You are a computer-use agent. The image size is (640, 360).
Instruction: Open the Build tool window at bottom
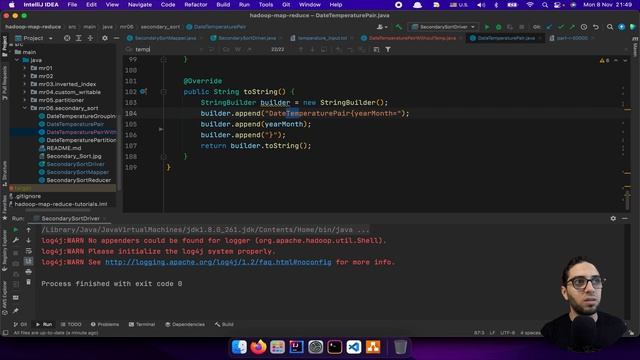224,324
